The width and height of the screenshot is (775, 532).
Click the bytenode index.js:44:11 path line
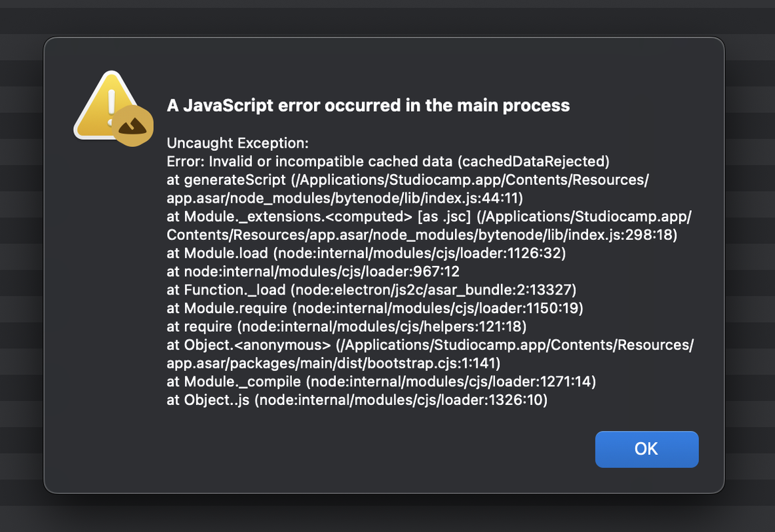tap(345, 198)
